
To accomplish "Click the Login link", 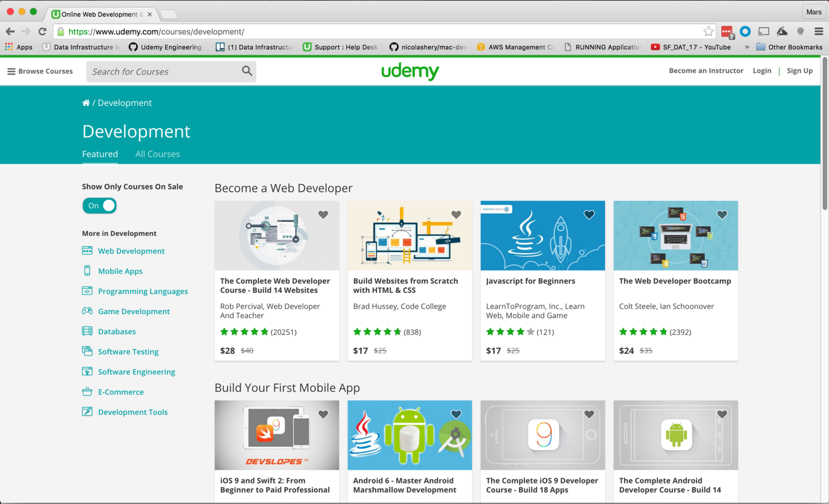I will (x=762, y=71).
